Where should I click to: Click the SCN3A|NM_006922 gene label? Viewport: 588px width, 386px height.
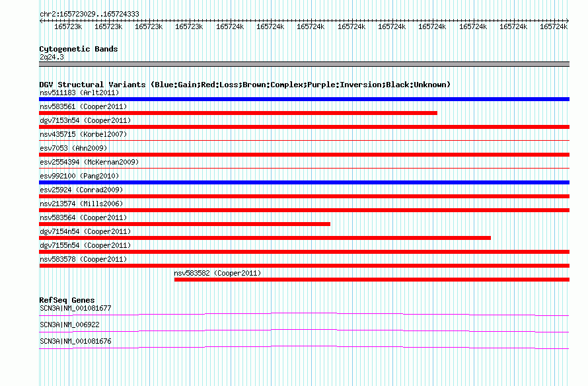click(x=69, y=325)
